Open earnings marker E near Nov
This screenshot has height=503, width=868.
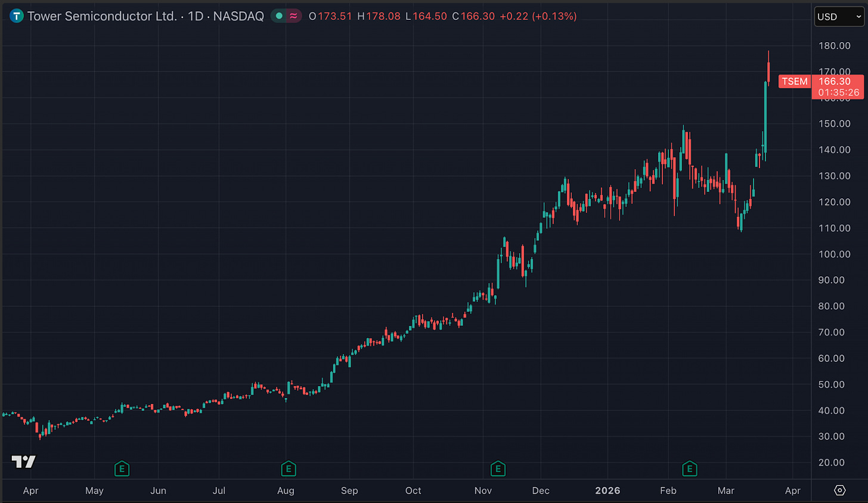point(498,468)
